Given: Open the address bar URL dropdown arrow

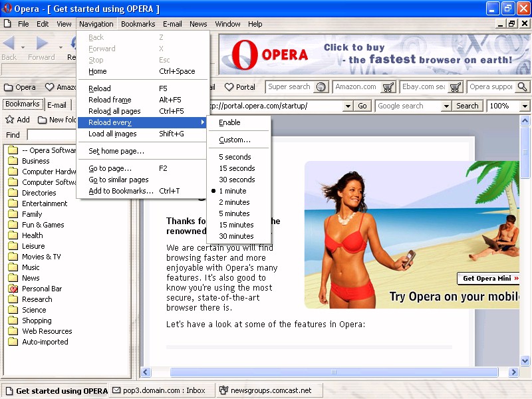Looking at the screenshot, I should click(x=346, y=106).
